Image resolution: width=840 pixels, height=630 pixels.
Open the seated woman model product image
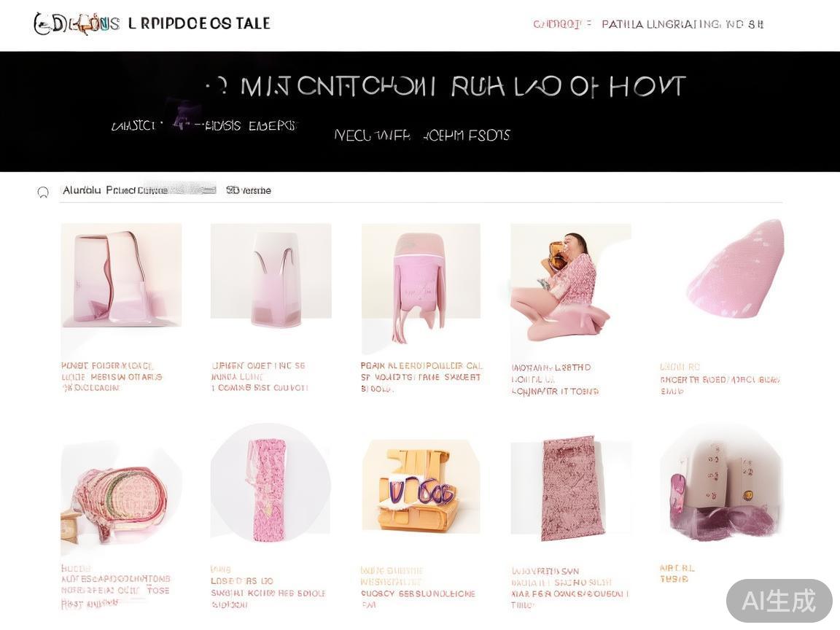click(x=570, y=284)
